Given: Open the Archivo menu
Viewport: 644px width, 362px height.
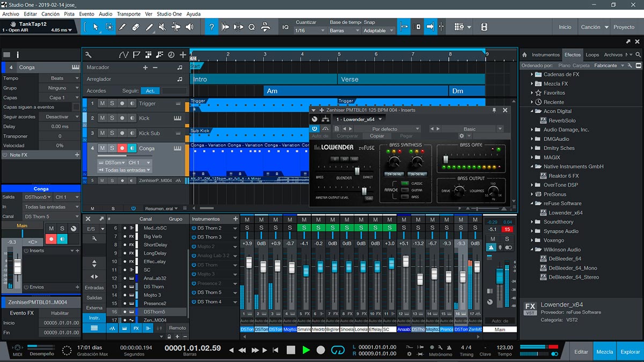Looking at the screenshot, I should tap(11, 14).
